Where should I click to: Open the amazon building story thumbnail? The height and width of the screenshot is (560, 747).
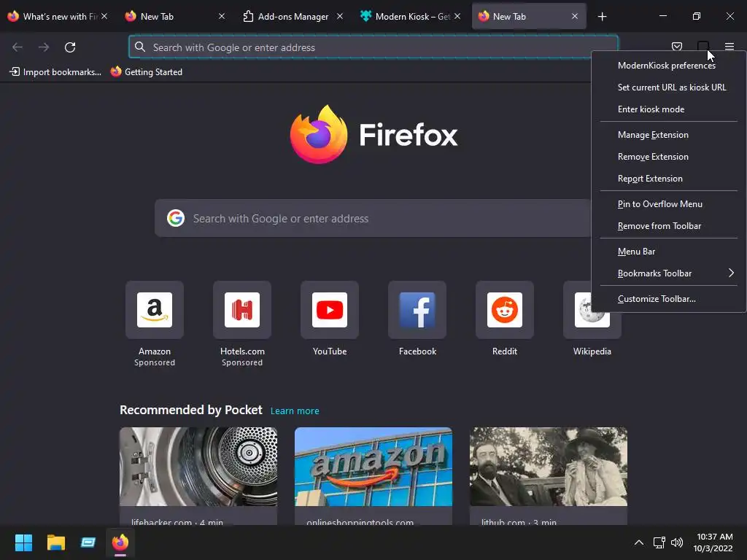[x=373, y=466]
